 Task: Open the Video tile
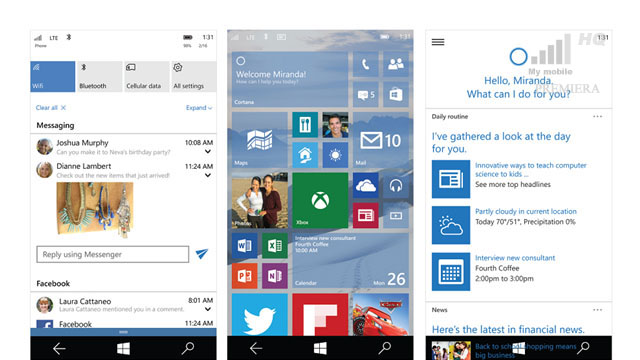396,216
